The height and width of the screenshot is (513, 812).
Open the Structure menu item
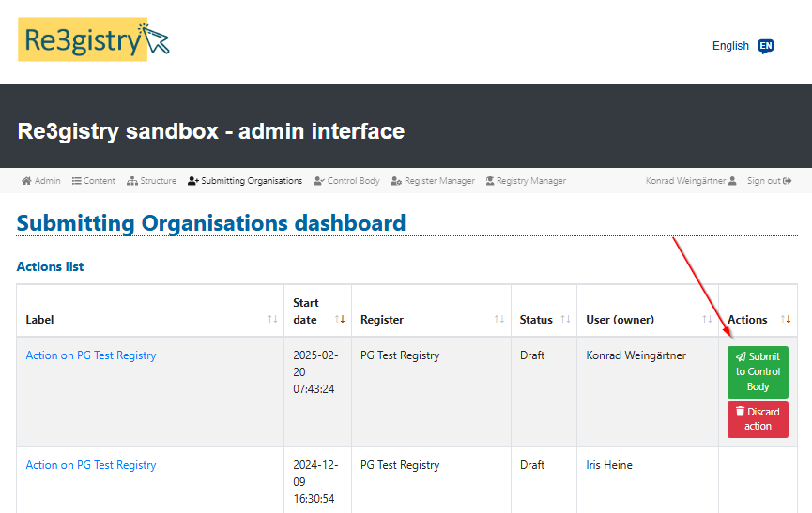click(151, 181)
